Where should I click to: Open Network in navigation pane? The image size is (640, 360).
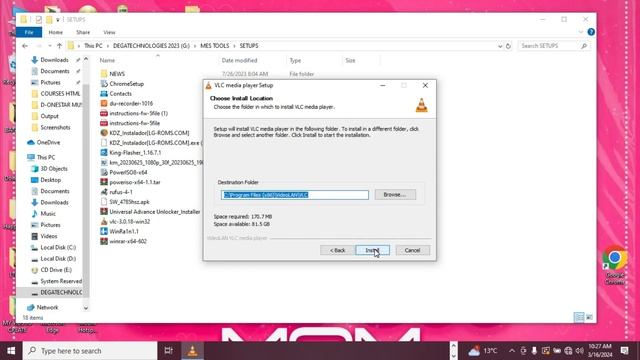(x=47, y=307)
